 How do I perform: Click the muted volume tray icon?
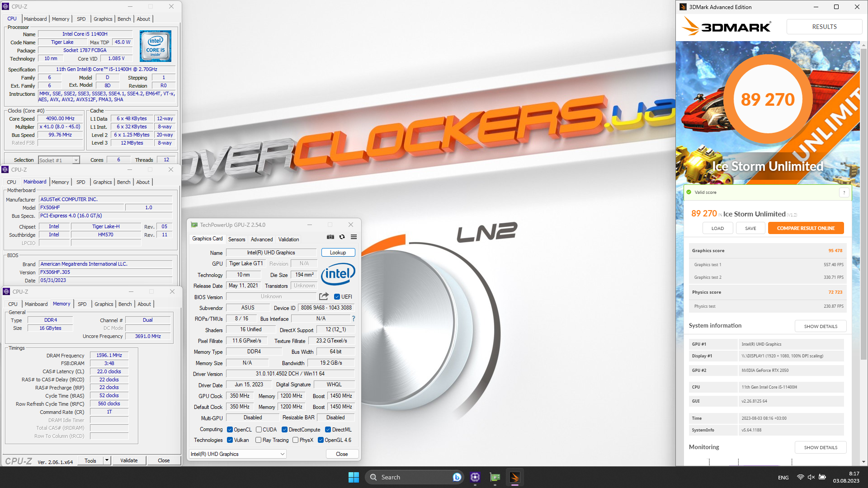[x=811, y=477]
